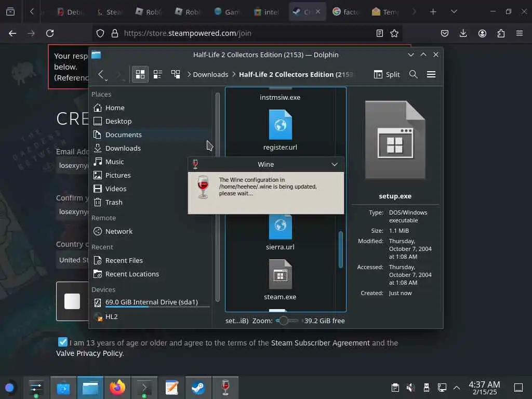Open Firefox Pocket save icon
Screen dimensions: 532x399
445,33
